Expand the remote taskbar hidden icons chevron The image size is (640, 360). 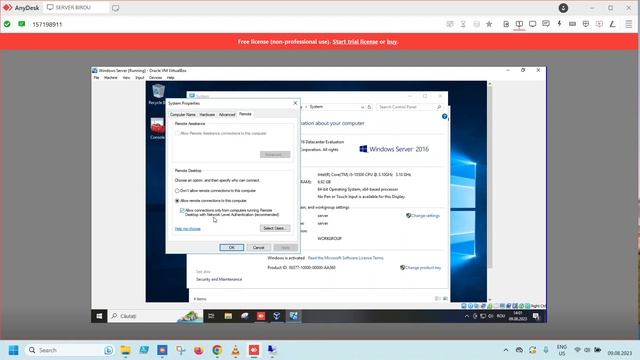467,316
